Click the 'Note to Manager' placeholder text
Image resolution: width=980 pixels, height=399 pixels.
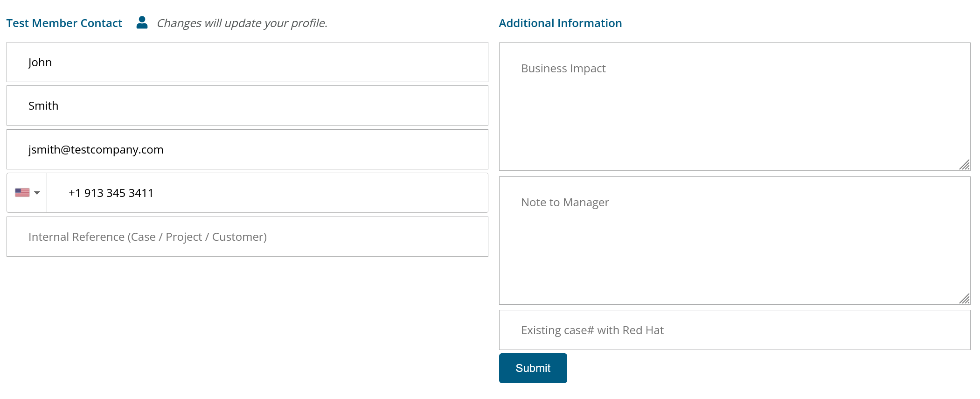(565, 203)
